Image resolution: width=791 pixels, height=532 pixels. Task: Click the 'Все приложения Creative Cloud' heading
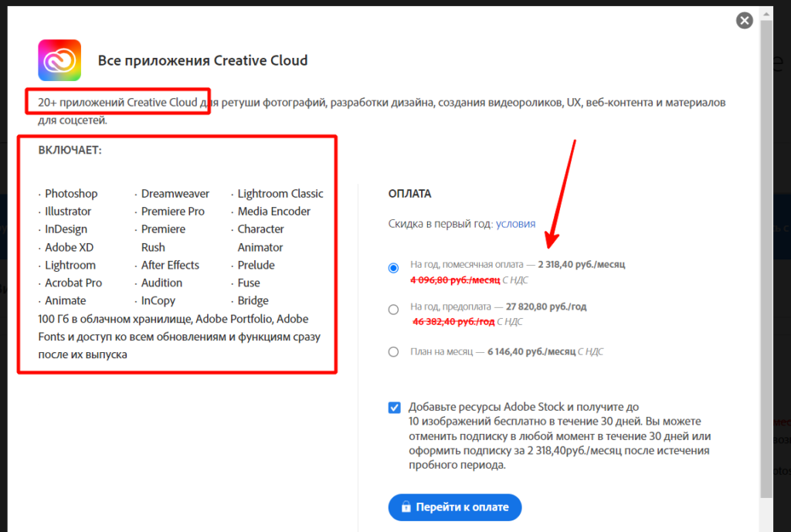tap(202, 60)
